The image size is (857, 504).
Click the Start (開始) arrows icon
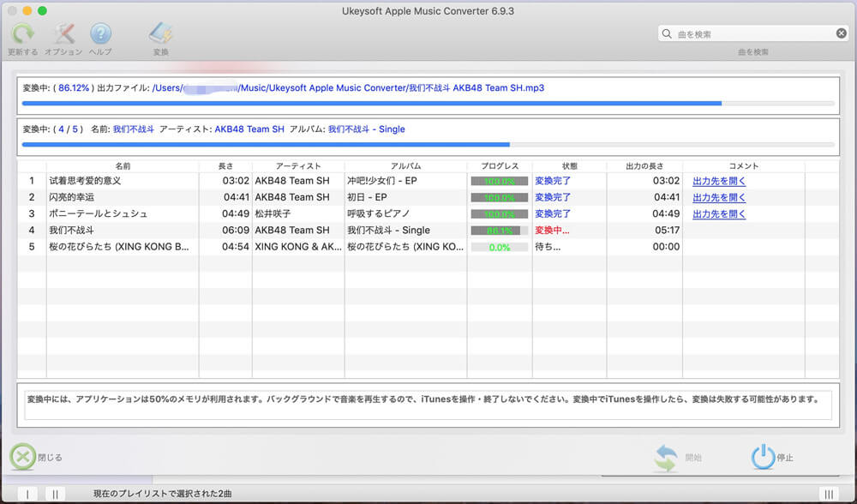(x=666, y=458)
